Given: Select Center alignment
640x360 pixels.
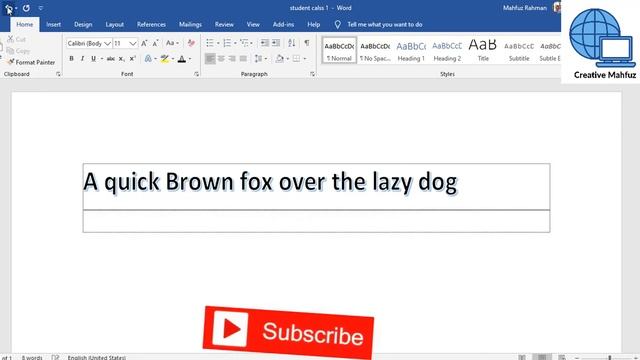Looking at the screenshot, I should tap(221, 59).
